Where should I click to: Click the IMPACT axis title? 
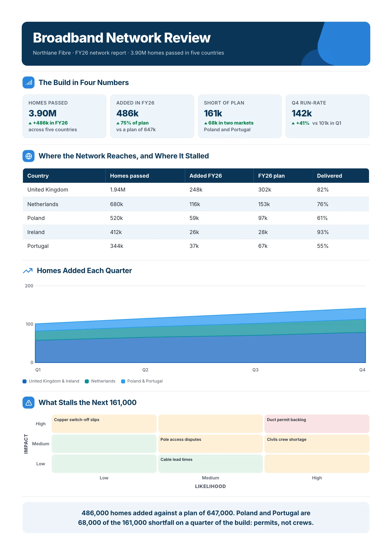26,444
